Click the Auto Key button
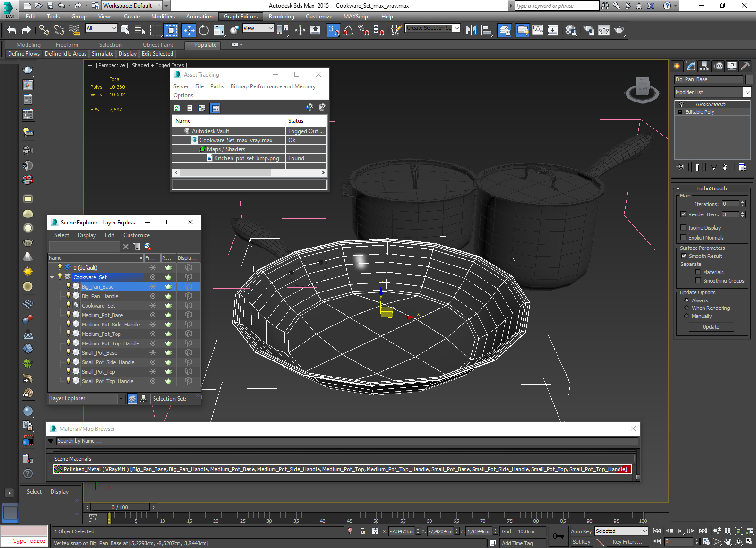This screenshot has height=548, width=756. pyautogui.click(x=581, y=531)
